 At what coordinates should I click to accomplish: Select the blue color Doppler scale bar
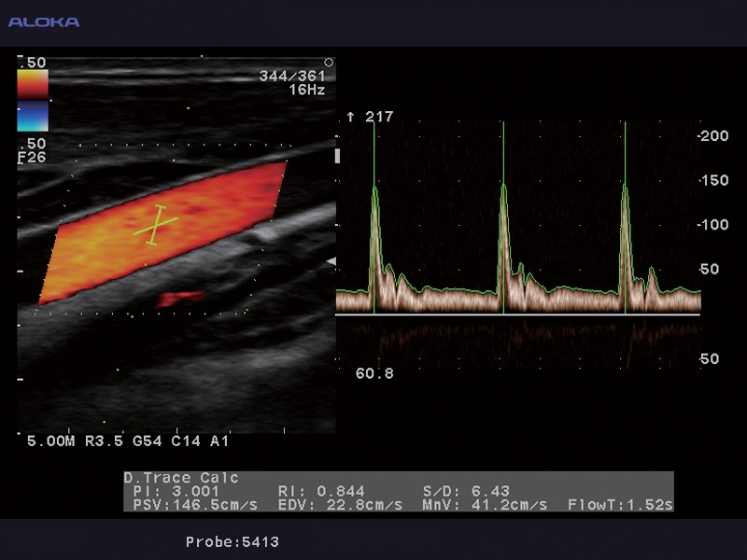[33, 117]
